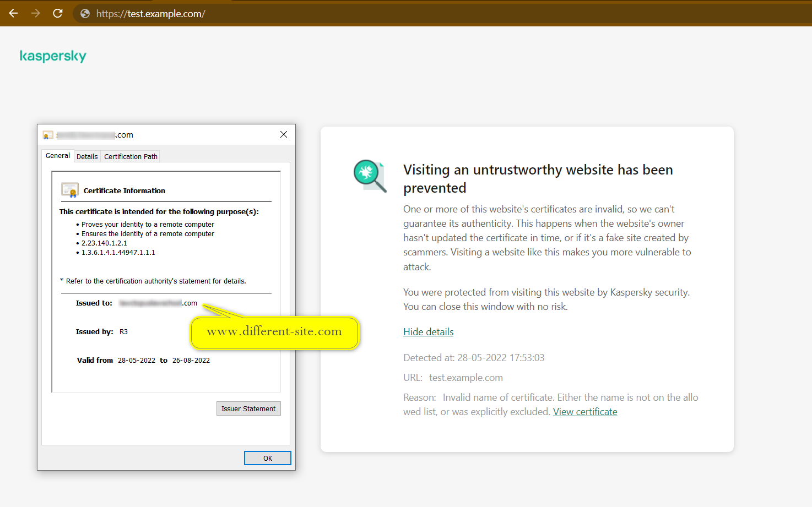Image resolution: width=812 pixels, height=507 pixels.
Task: Collapse the warning with Hide details
Action: (428, 332)
